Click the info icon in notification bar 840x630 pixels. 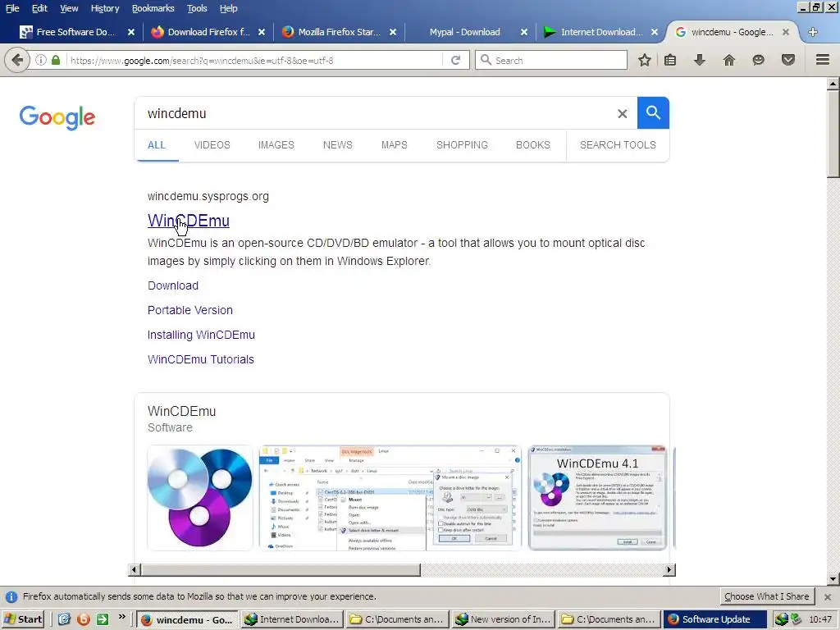pos(11,597)
